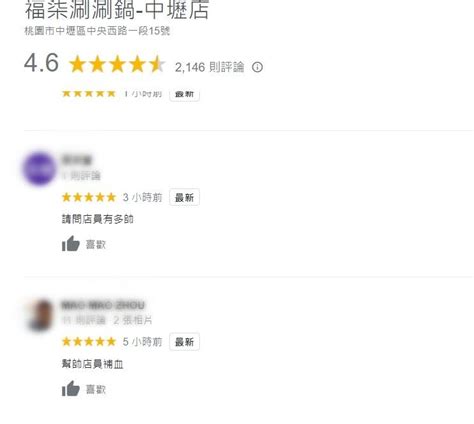Open the 2,146 則評論 review count link
Screen dimensions: 474x424
pyautogui.click(x=210, y=67)
